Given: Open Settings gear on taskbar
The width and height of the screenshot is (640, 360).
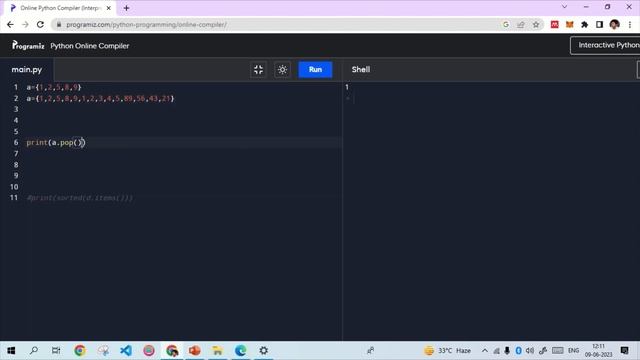Looking at the screenshot, I should [264, 351].
